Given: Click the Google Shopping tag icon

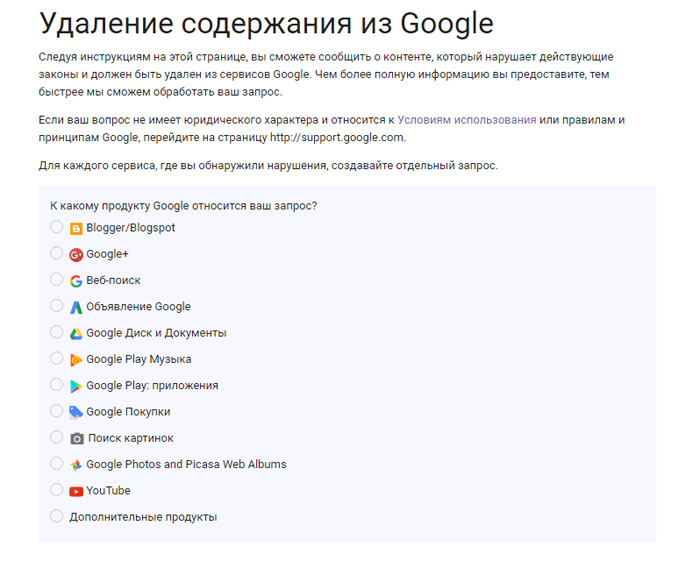Looking at the screenshot, I should coord(76,412).
